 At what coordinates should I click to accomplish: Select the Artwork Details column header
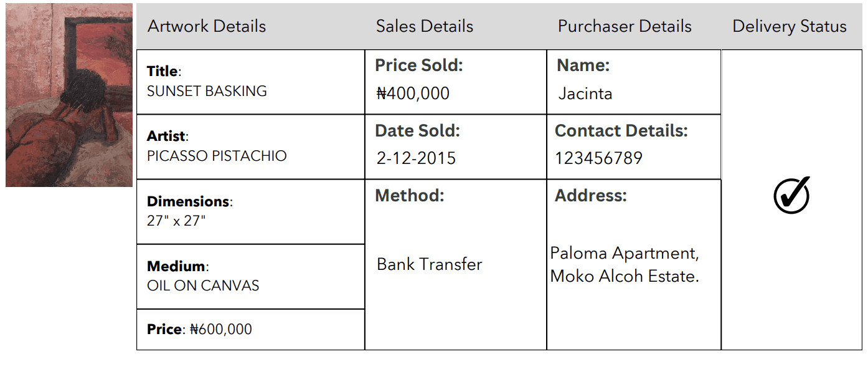pos(207,26)
